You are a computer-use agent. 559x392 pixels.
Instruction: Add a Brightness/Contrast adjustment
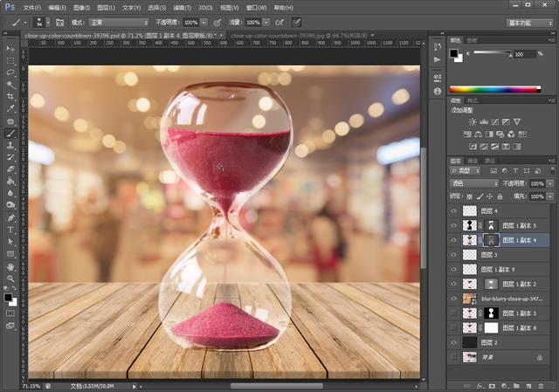pyautogui.click(x=473, y=122)
